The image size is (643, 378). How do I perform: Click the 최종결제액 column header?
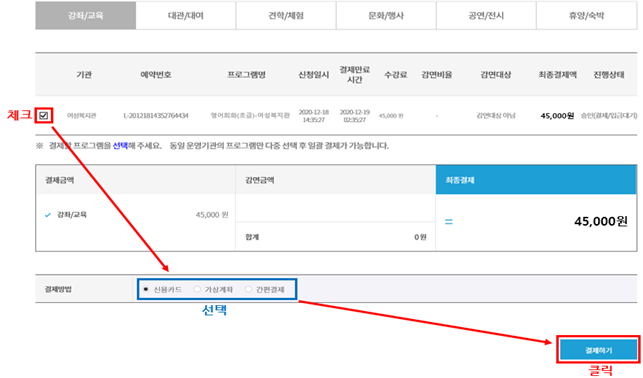pos(557,75)
